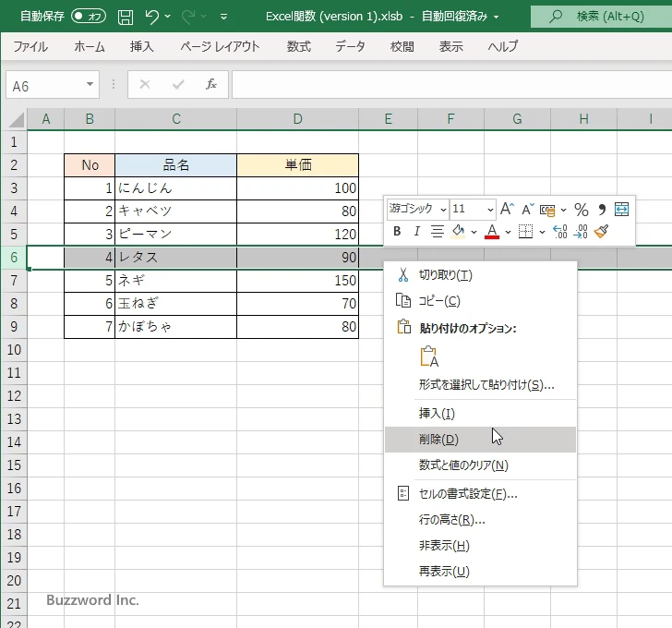Apply comma style icon in mini toolbar
672x628 pixels.
coord(602,210)
